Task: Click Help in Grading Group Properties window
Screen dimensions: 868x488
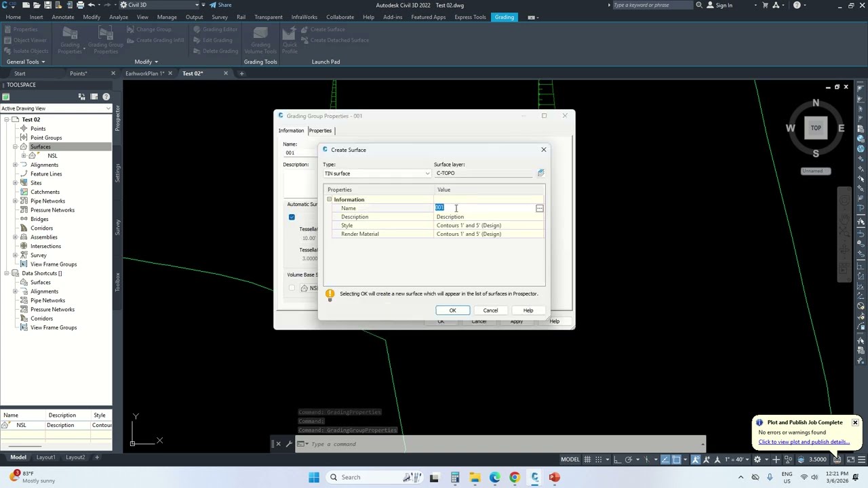Action: 554,321
